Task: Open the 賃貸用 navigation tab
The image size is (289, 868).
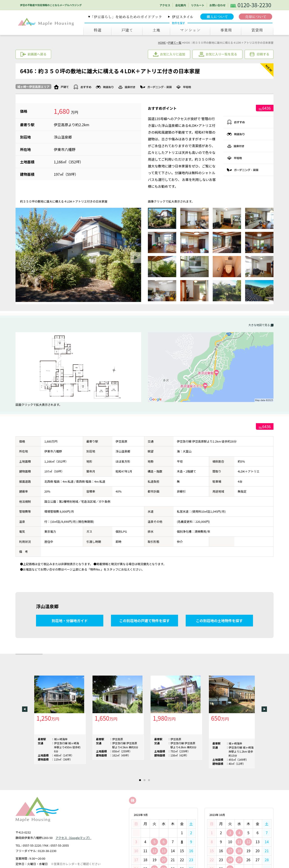Action: 257,30
